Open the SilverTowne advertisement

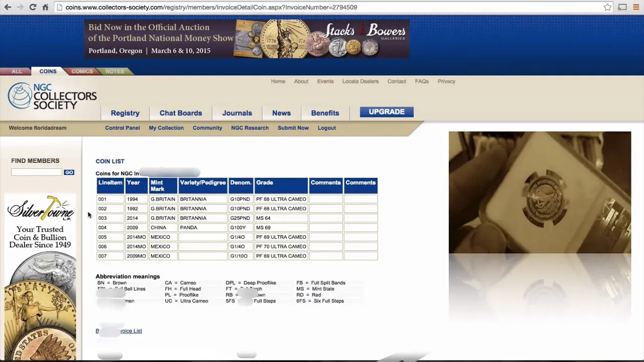(x=41, y=277)
